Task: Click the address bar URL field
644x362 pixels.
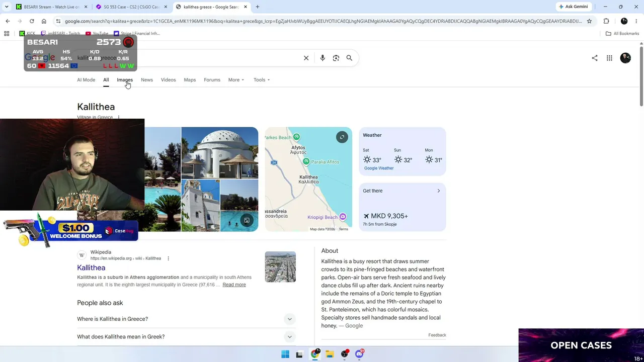Action: point(323,21)
